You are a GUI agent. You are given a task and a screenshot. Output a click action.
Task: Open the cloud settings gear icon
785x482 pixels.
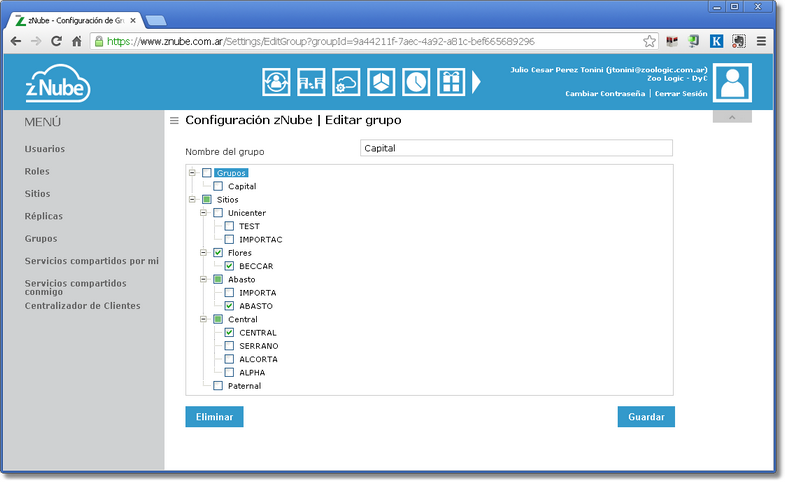coord(346,82)
